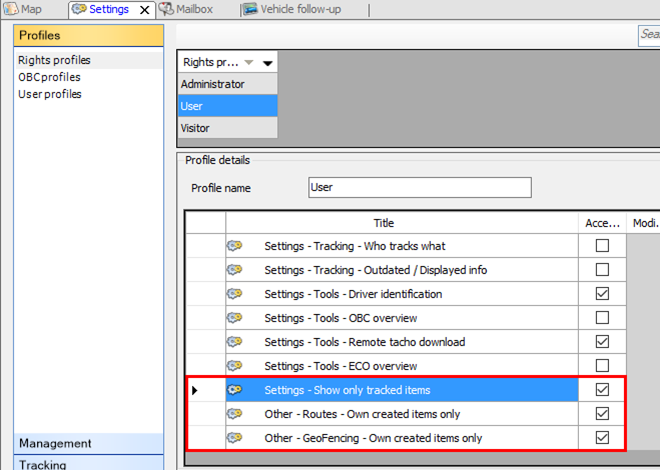Open the Vehicle follow-up tab
The height and width of the screenshot is (470, 660).
(x=300, y=9)
